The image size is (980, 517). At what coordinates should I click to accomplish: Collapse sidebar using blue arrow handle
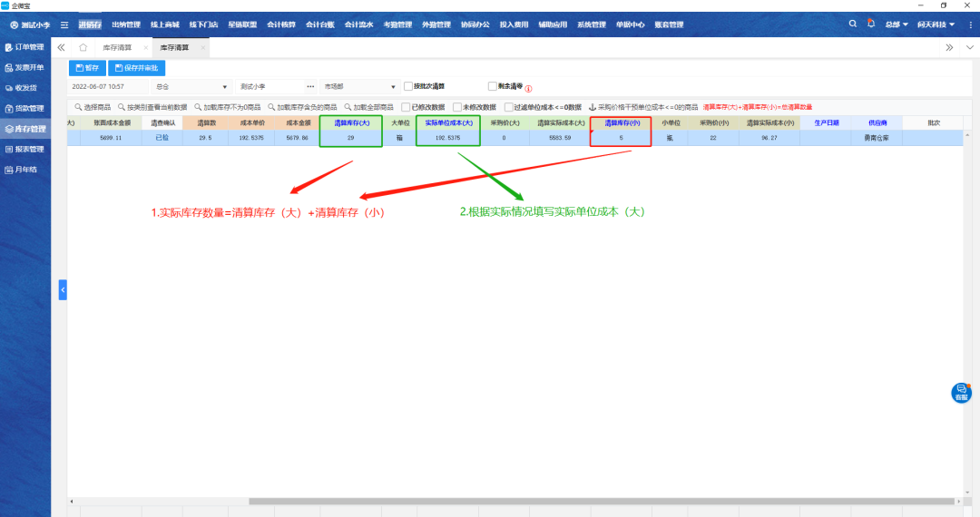[63, 289]
